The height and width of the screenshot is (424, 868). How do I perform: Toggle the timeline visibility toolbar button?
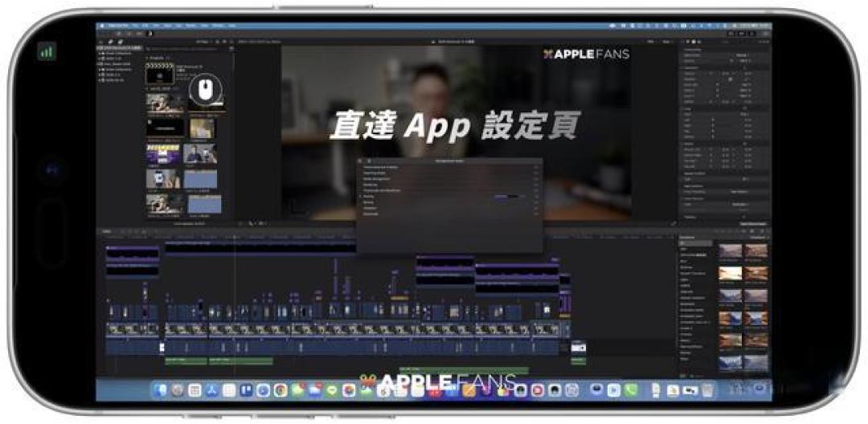coord(742,34)
